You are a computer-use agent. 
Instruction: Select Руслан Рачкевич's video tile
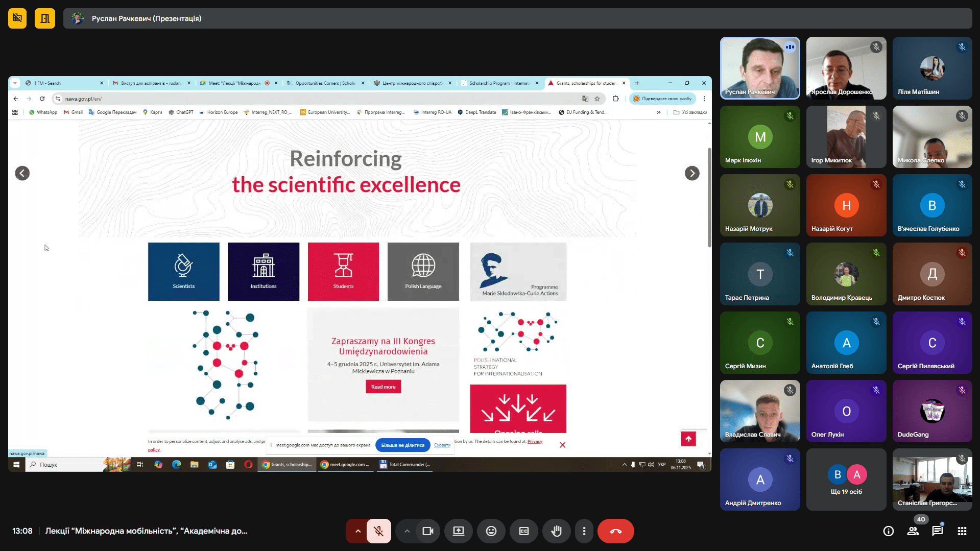click(759, 68)
